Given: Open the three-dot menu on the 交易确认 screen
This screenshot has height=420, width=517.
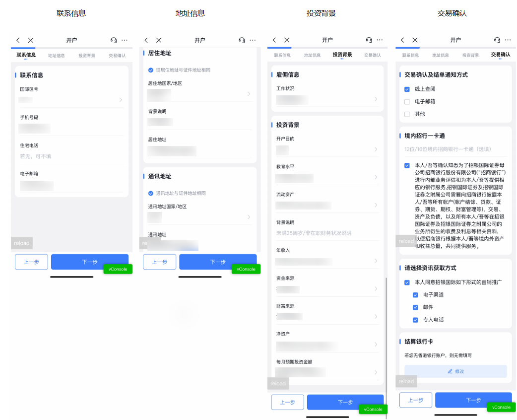Looking at the screenshot, I should click(x=509, y=40).
